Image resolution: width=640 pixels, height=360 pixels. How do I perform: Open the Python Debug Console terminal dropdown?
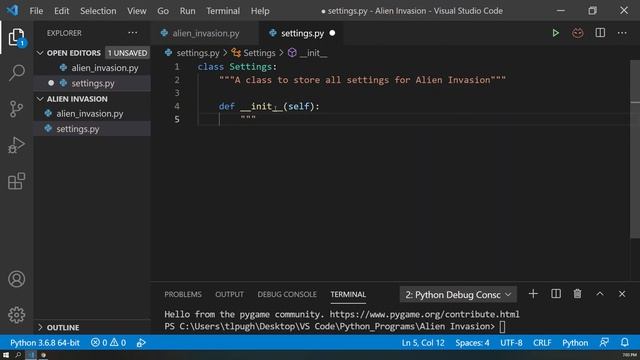pos(458,294)
